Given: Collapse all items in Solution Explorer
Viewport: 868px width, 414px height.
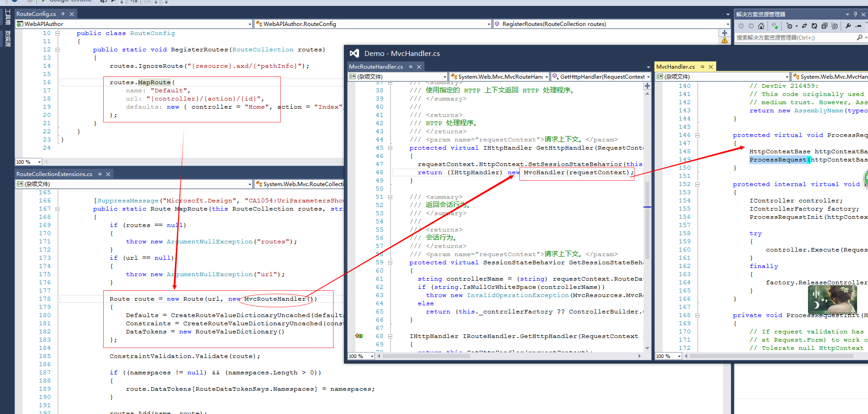Looking at the screenshot, I should pyautogui.click(x=824, y=26).
